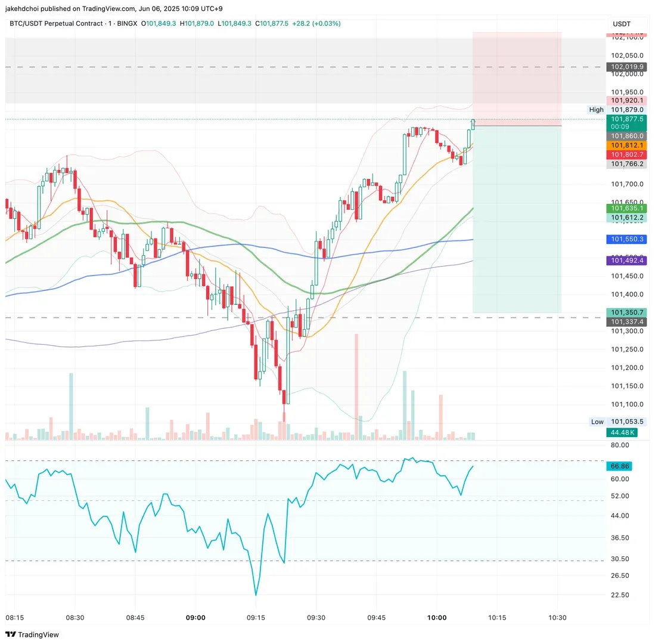Click the 101,700.0 price scale value

[627, 184]
